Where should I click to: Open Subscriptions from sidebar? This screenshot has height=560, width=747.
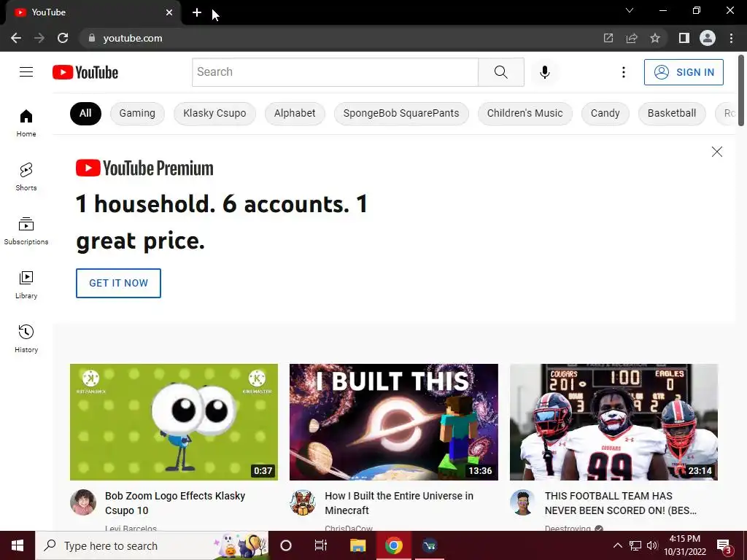click(x=26, y=230)
